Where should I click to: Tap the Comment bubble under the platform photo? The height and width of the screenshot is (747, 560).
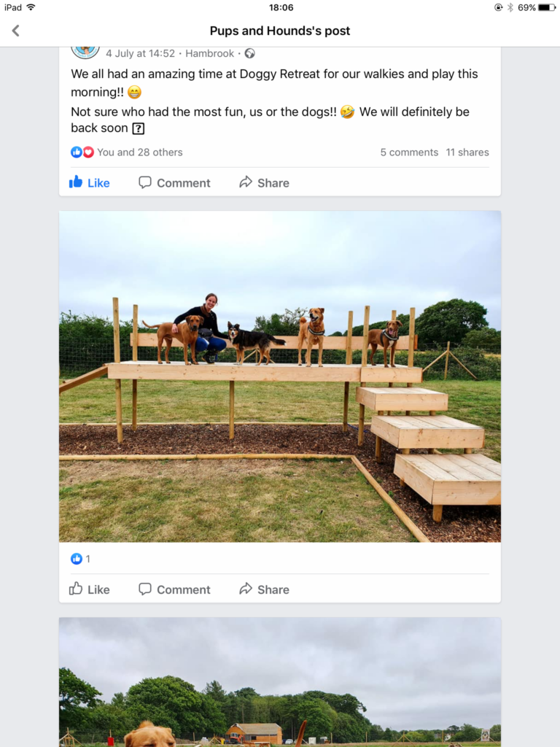174,589
